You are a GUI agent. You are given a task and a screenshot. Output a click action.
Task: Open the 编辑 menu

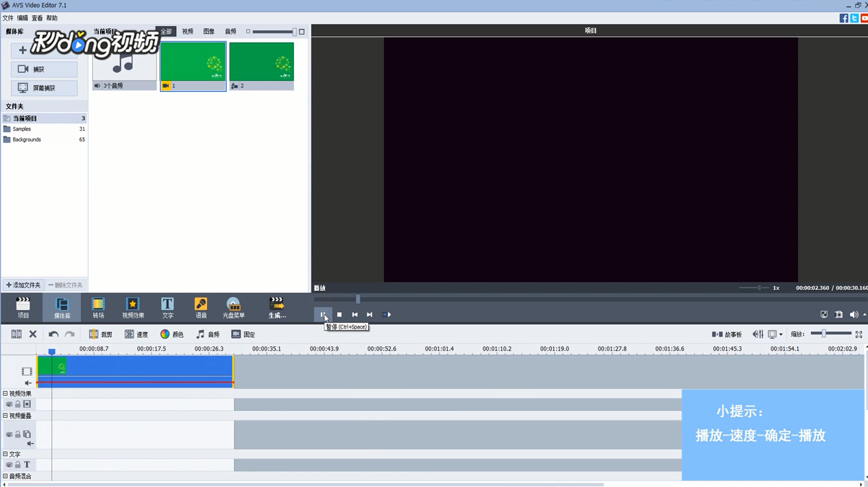coord(23,19)
